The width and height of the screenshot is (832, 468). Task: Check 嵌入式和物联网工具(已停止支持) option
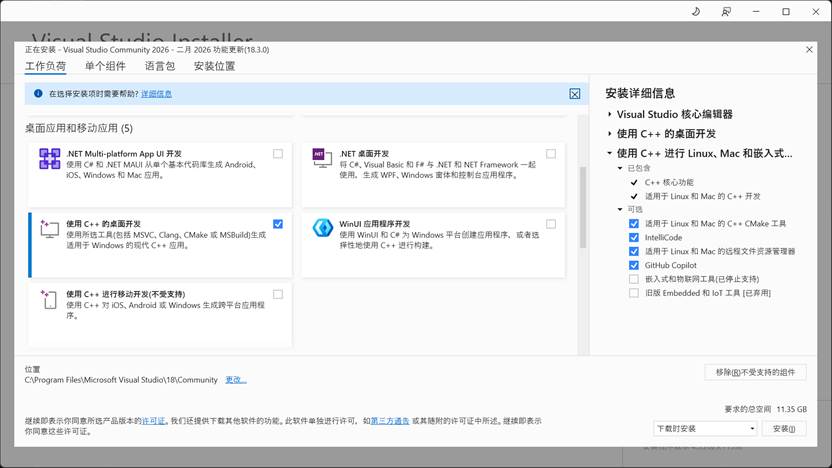[x=634, y=279]
